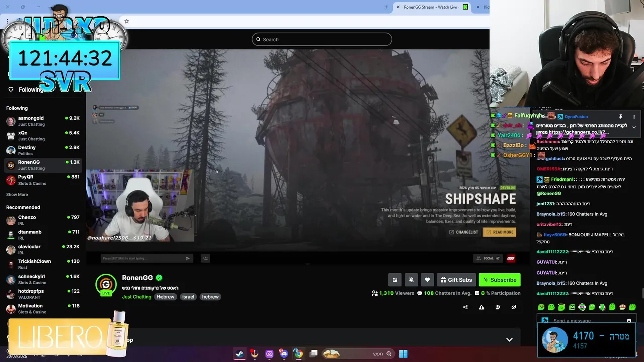Expand the pinned message chevron
644x362 pixels.
tap(634, 127)
